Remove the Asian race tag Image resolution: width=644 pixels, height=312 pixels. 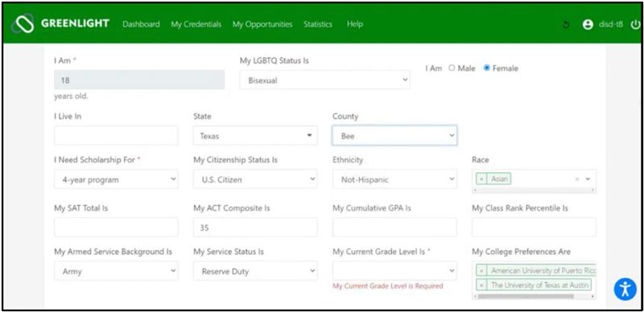pyautogui.click(x=481, y=179)
